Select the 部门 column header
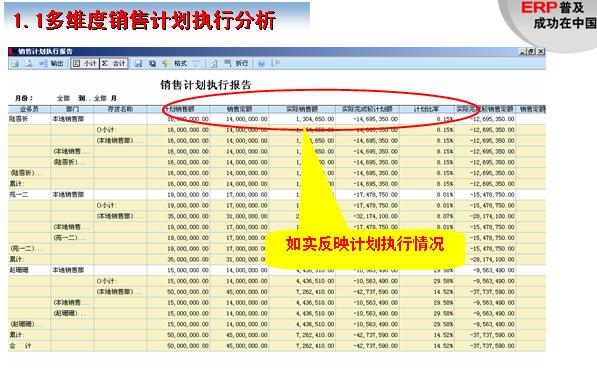Viewport: 597px width, 384px height. 72,109
